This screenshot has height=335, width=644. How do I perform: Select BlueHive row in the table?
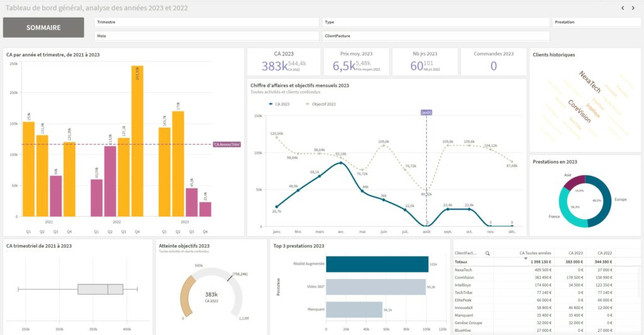[x=547, y=331]
